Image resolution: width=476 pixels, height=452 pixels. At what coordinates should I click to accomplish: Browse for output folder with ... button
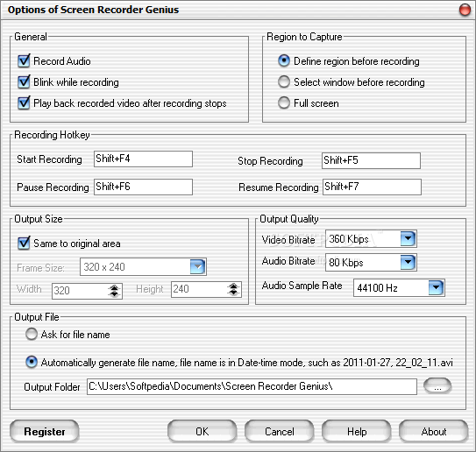coord(437,386)
